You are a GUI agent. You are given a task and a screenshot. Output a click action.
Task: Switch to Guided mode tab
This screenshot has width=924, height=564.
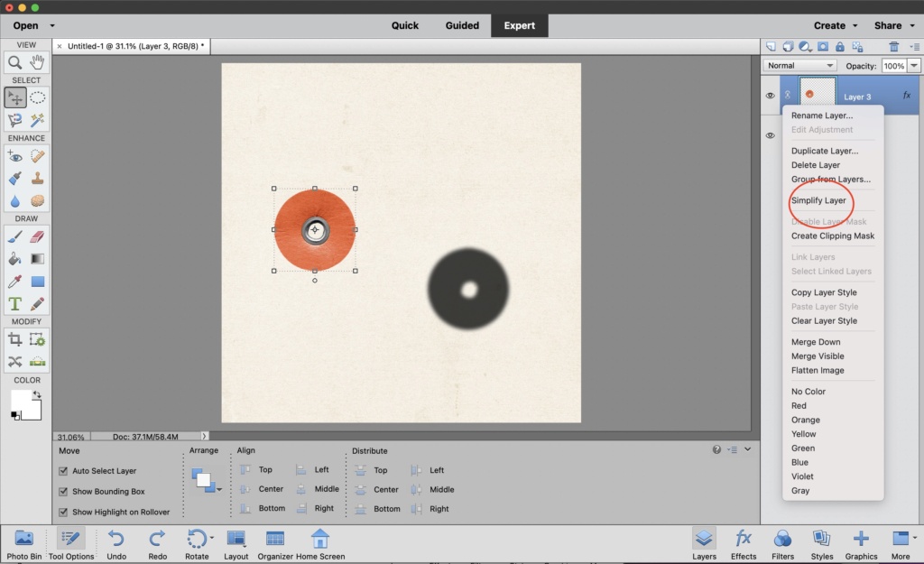pyautogui.click(x=462, y=25)
